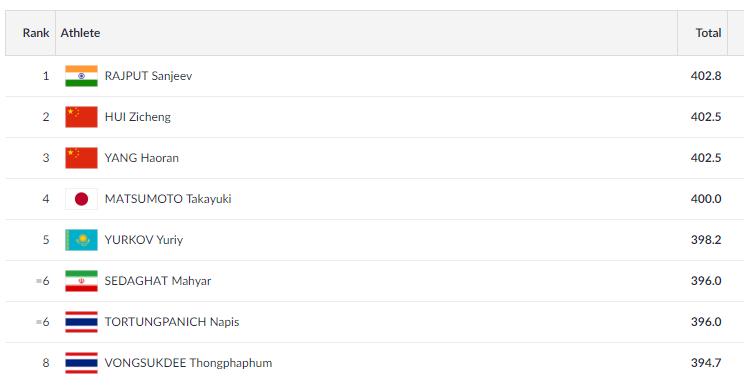The height and width of the screenshot is (386, 744).
Task: Click the Thailand flag beside TORTUNGPANICH Napis
Action: point(81,322)
